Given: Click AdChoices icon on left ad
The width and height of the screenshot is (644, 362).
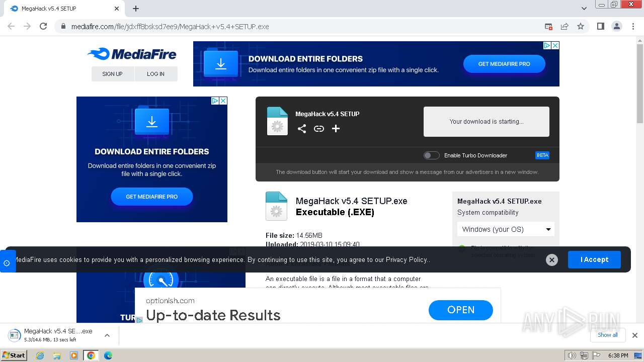Looking at the screenshot, I should tap(215, 101).
